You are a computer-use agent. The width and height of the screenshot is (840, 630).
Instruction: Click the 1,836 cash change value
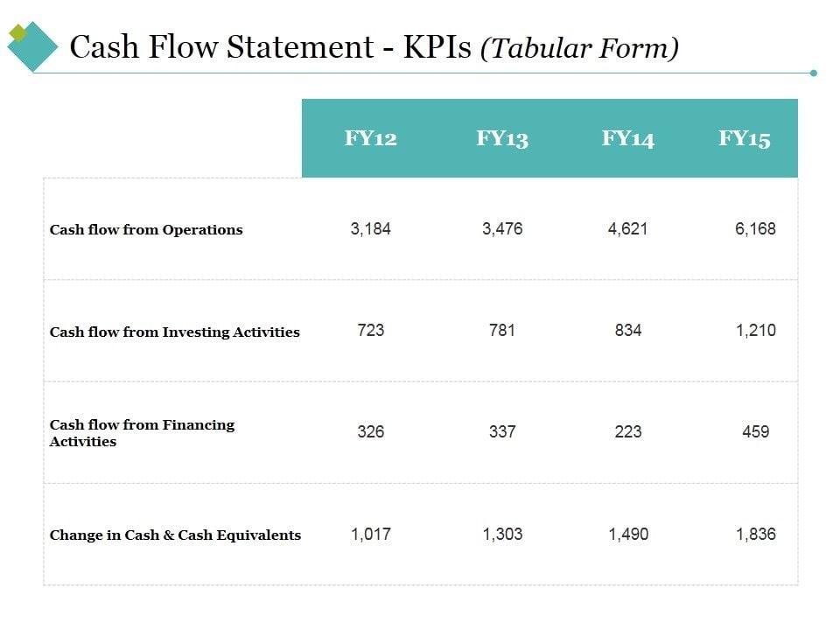coord(755,534)
